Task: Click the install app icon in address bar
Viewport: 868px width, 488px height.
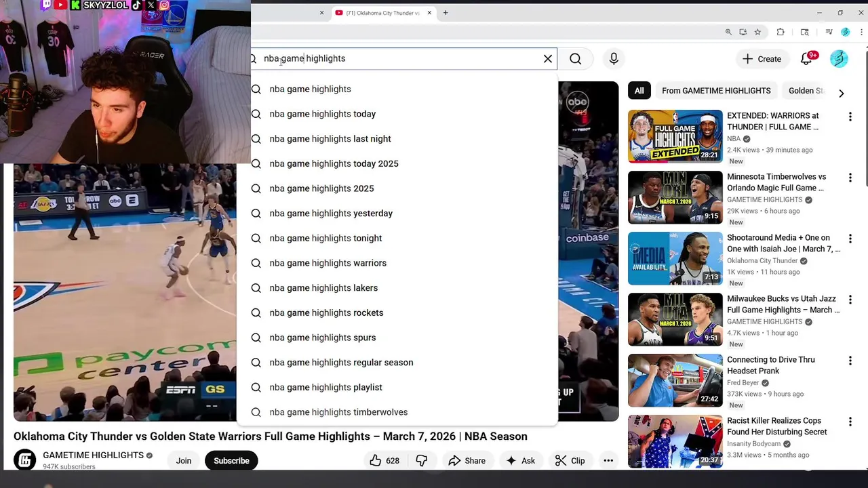Action: tap(743, 32)
